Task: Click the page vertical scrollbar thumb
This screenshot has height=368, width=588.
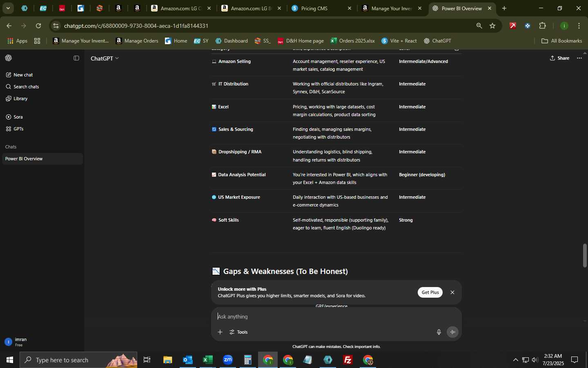Action: click(x=585, y=256)
